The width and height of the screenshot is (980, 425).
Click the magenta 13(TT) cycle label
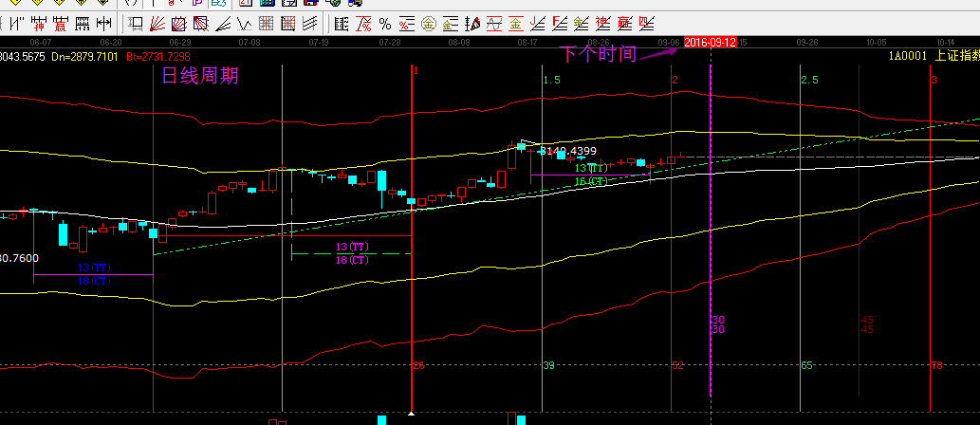click(x=352, y=247)
